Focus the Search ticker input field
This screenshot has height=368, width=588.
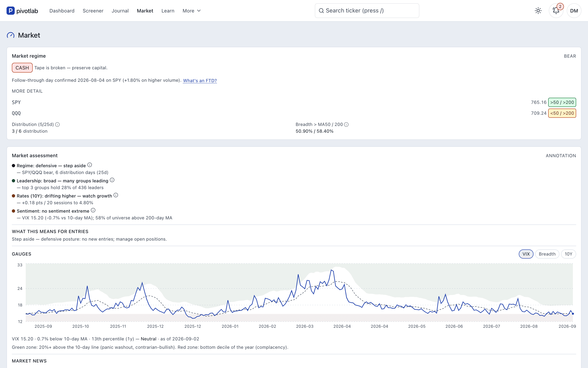pos(367,11)
